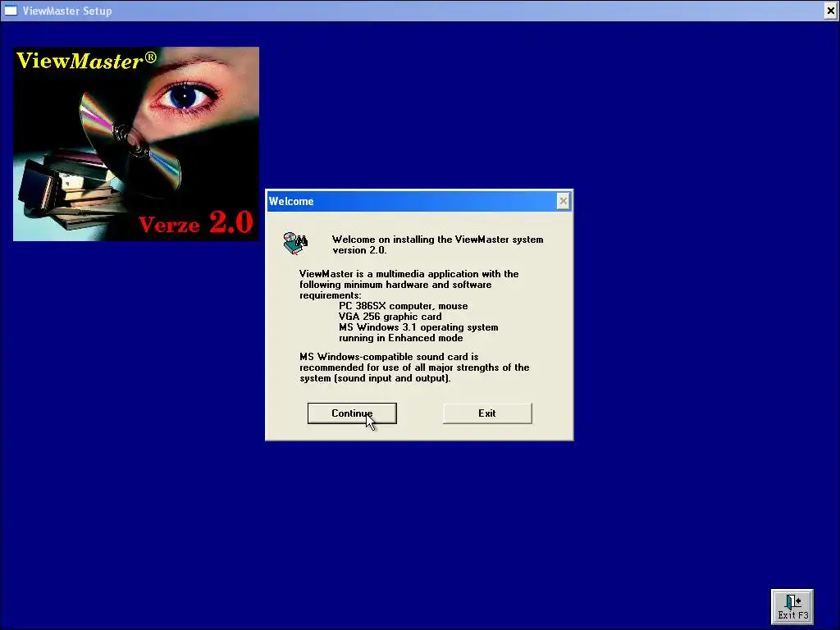This screenshot has width=840, height=630.
Task: Close the ViewMaster Setup window
Action: (x=831, y=10)
